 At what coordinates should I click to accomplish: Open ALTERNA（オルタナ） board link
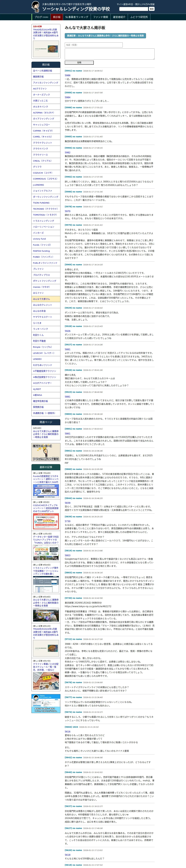coord(46,113)
